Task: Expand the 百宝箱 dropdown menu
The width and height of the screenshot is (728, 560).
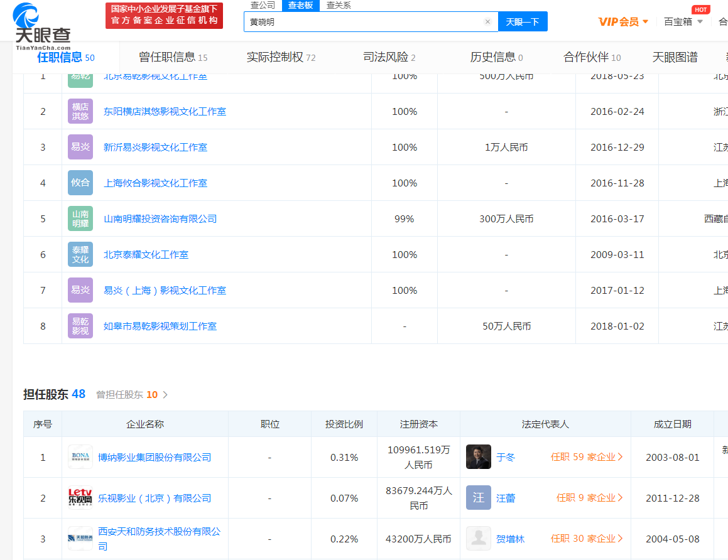Action: click(x=683, y=22)
